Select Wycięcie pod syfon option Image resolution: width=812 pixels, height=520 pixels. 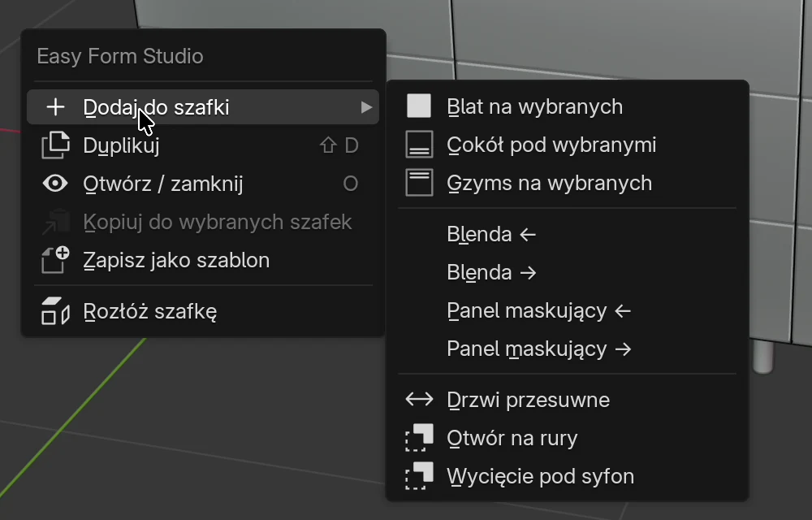[568, 476]
